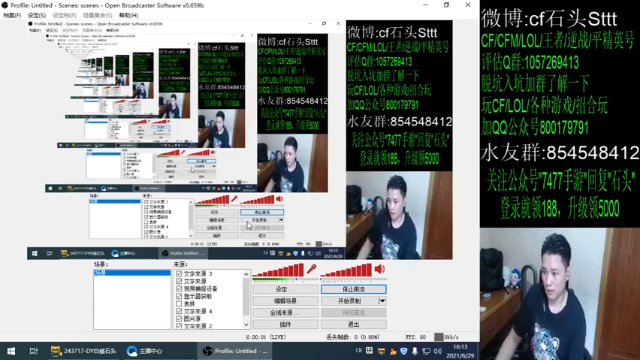This screenshot has width=640, height=360.
Task: Toggle 视频捕捉设备 source checkbox
Action: pyautogui.click(x=179, y=289)
